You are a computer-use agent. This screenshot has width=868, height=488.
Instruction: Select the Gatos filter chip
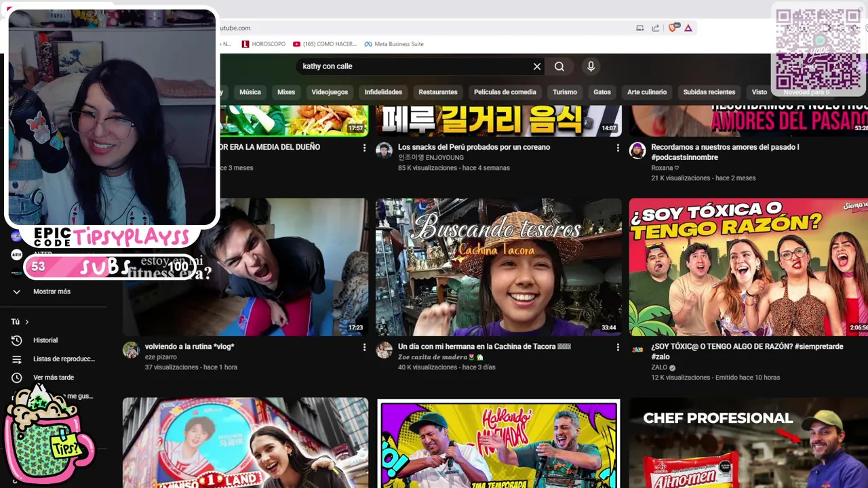[x=602, y=92]
